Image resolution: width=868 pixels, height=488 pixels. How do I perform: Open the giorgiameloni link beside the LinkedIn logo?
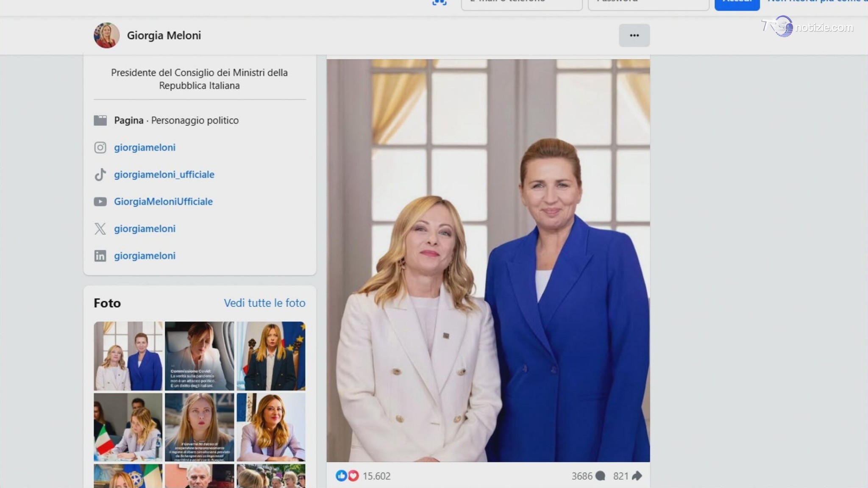pos(145,256)
